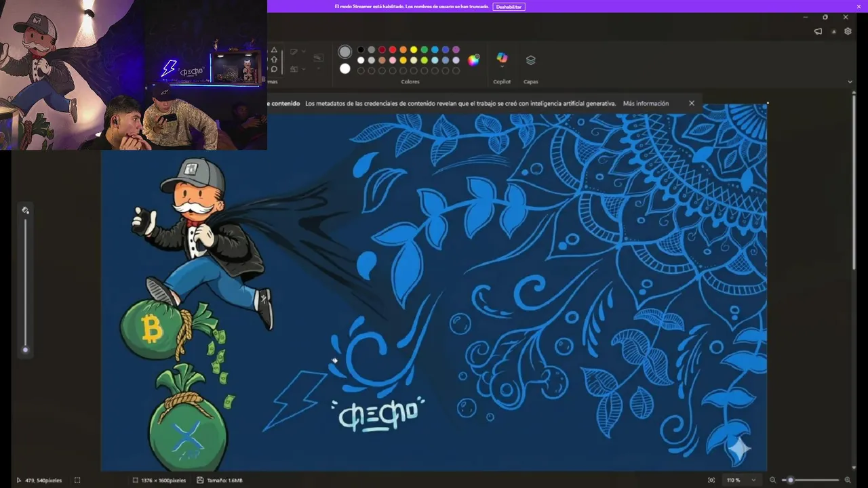Close the purple Streamer mode banner
The image size is (868, 488).
tap(859, 6)
